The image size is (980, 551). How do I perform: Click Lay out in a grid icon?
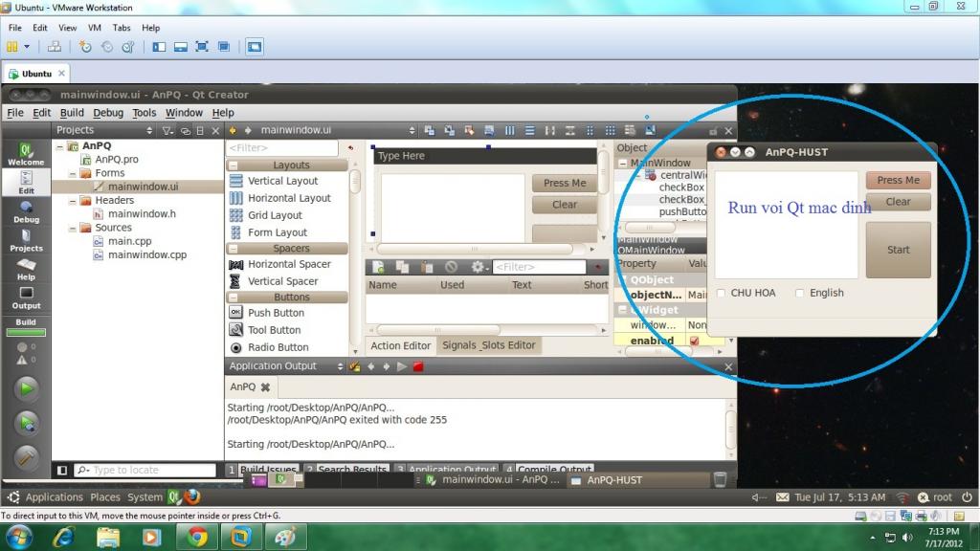click(610, 130)
